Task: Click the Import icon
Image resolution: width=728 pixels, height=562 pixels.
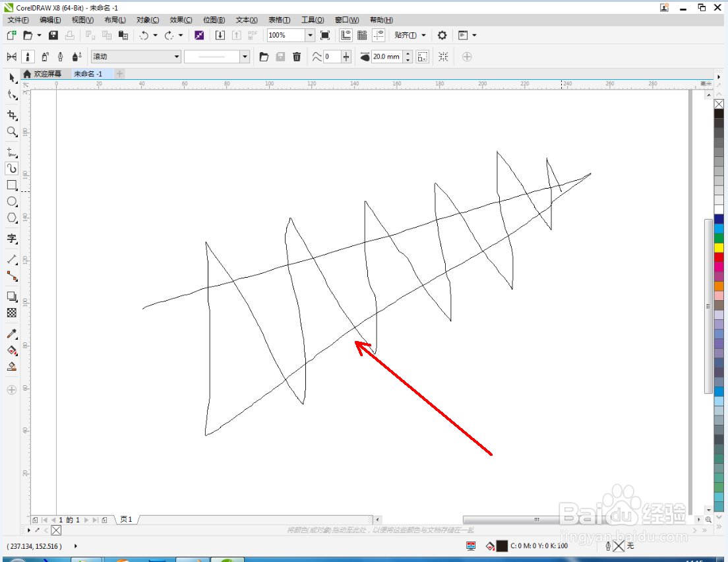Action: pos(220,36)
